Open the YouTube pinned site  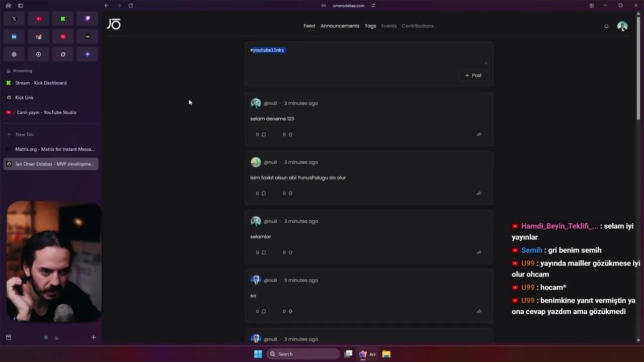click(39, 19)
